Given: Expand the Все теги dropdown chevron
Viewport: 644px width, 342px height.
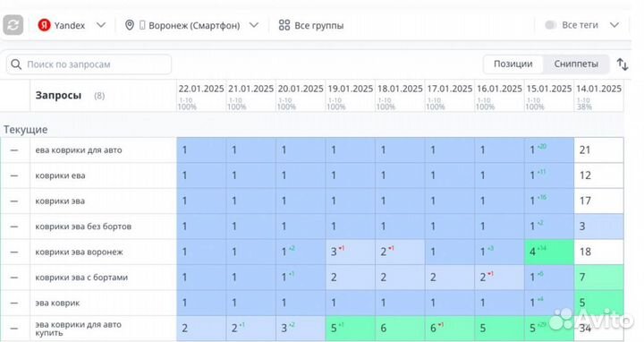Looking at the screenshot, I should point(614,25).
